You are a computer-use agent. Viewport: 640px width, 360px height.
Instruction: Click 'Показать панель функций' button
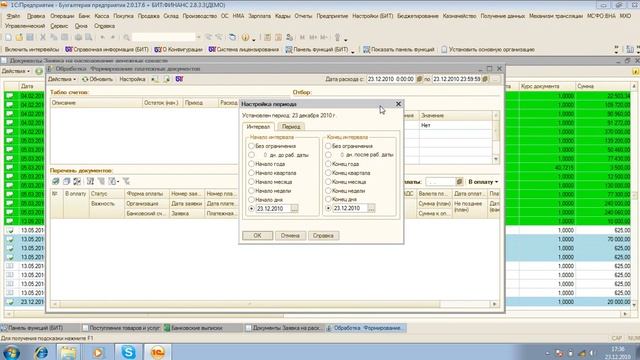click(399, 49)
